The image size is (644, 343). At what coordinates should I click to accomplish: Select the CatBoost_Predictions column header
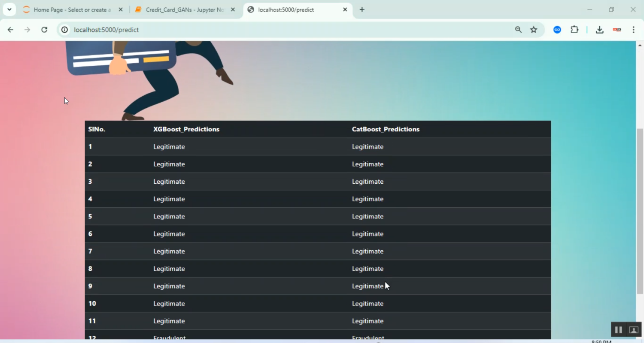point(386,129)
